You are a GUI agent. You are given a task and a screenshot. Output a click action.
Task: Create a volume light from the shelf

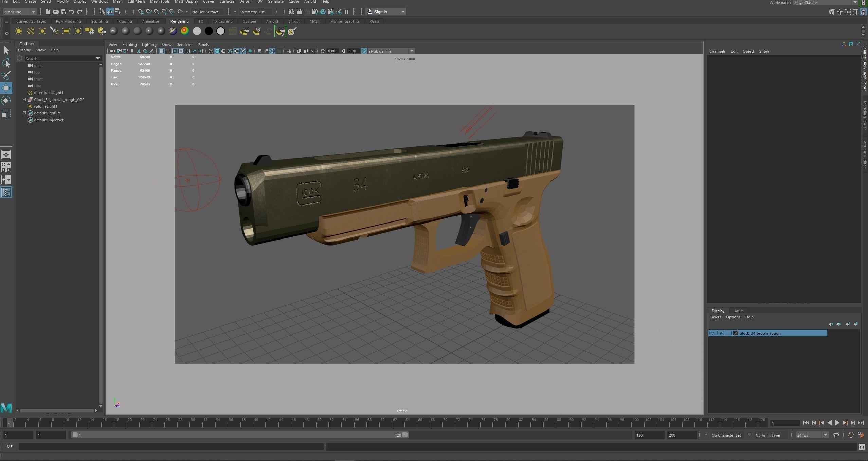pyautogui.click(x=78, y=31)
